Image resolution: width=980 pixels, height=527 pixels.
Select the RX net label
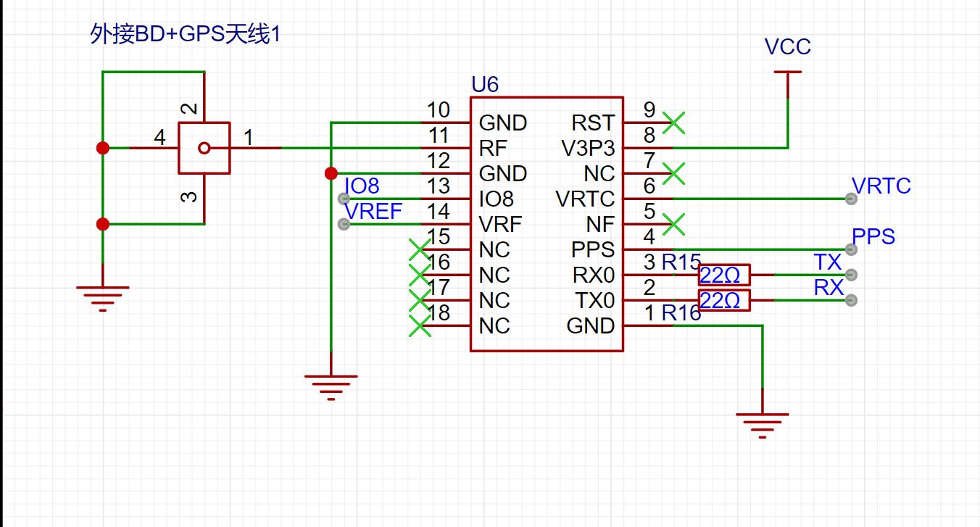829,288
